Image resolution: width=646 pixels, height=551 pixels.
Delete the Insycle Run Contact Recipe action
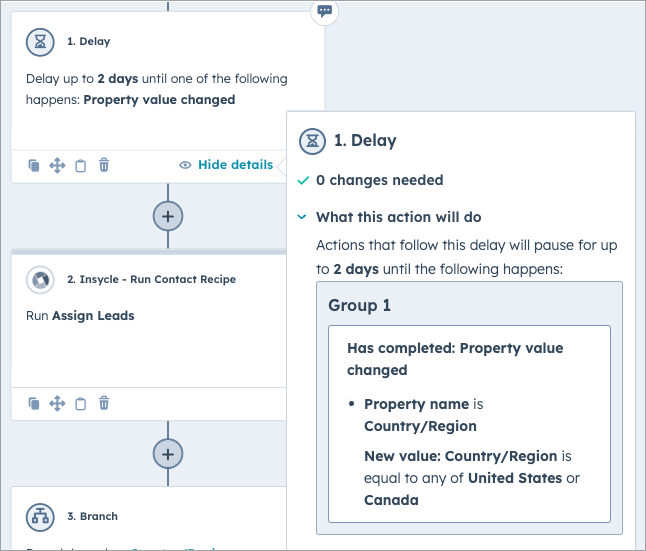pos(104,403)
